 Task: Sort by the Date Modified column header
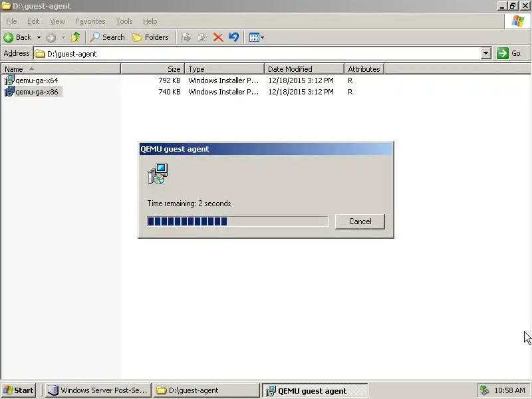pos(304,69)
